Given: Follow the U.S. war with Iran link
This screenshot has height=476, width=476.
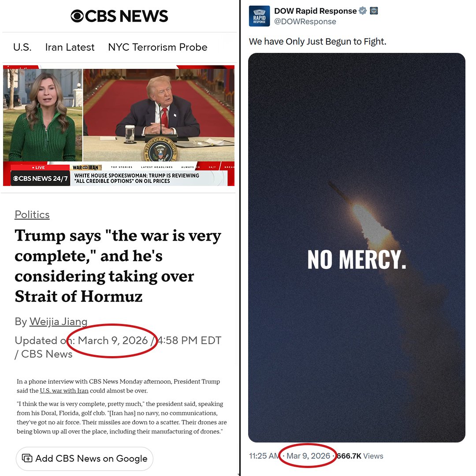Looking at the screenshot, I should pos(64,390).
